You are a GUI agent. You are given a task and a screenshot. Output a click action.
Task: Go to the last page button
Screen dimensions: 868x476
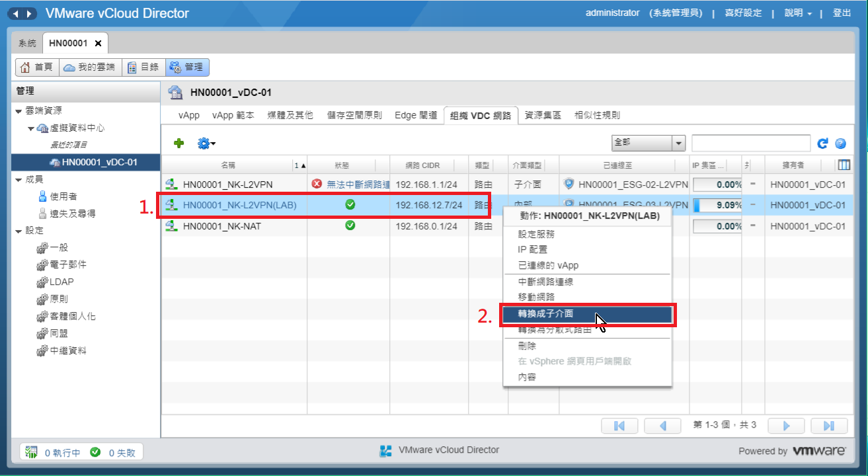coord(830,425)
